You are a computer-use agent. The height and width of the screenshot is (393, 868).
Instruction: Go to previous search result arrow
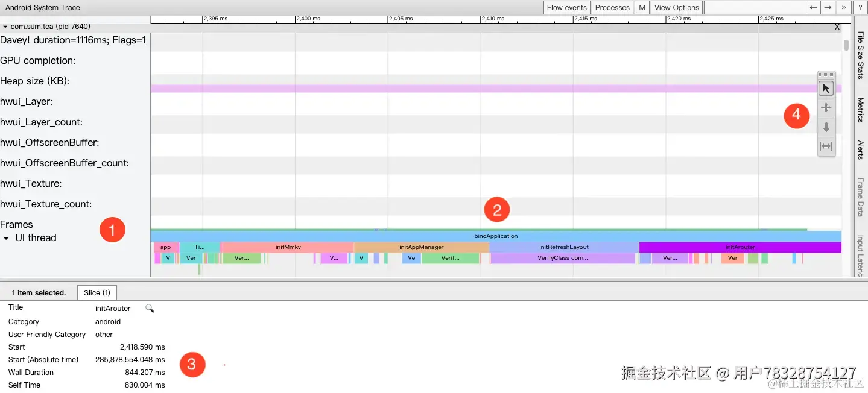[x=814, y=8]
